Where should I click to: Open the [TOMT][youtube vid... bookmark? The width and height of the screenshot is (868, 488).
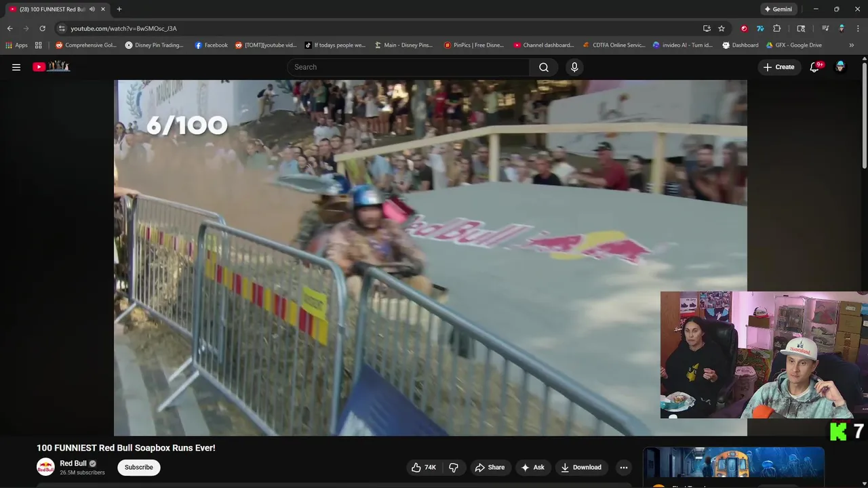[266, 45]
